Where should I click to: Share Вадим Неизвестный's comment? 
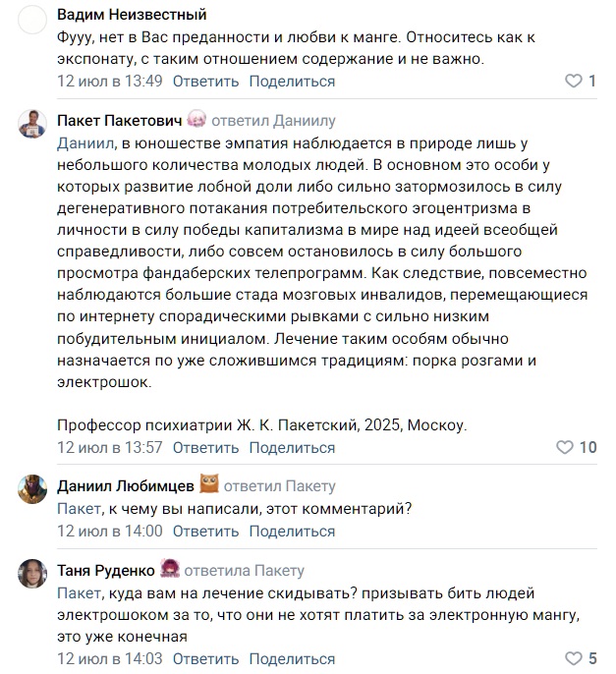[x=292, y=82]
